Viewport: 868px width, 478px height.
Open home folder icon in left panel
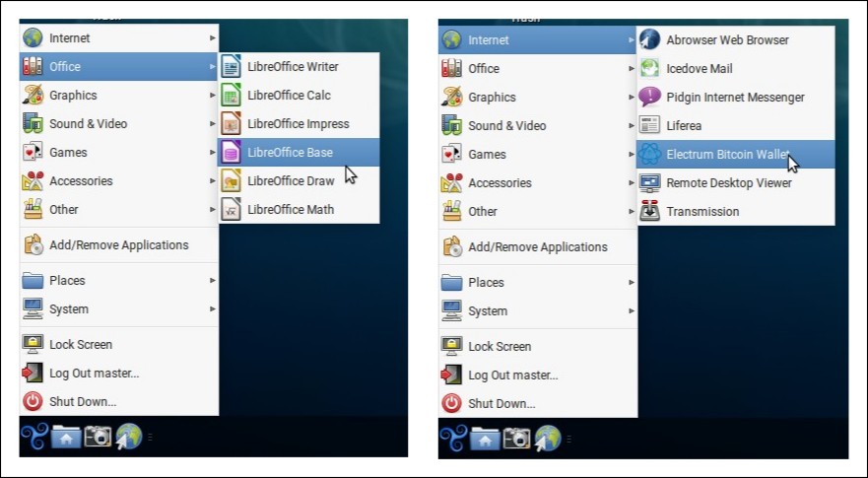coord(66,437)
